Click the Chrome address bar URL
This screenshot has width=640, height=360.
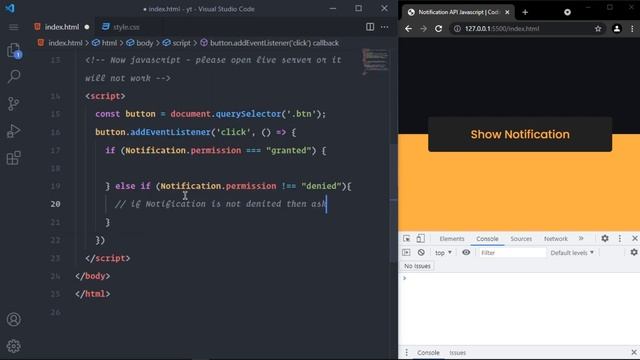point(502,29)
